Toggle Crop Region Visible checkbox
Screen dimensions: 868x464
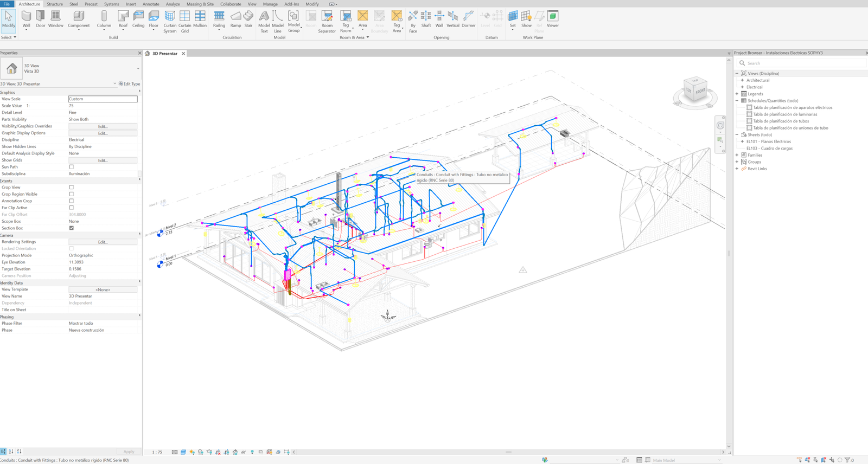coord(71,194)
